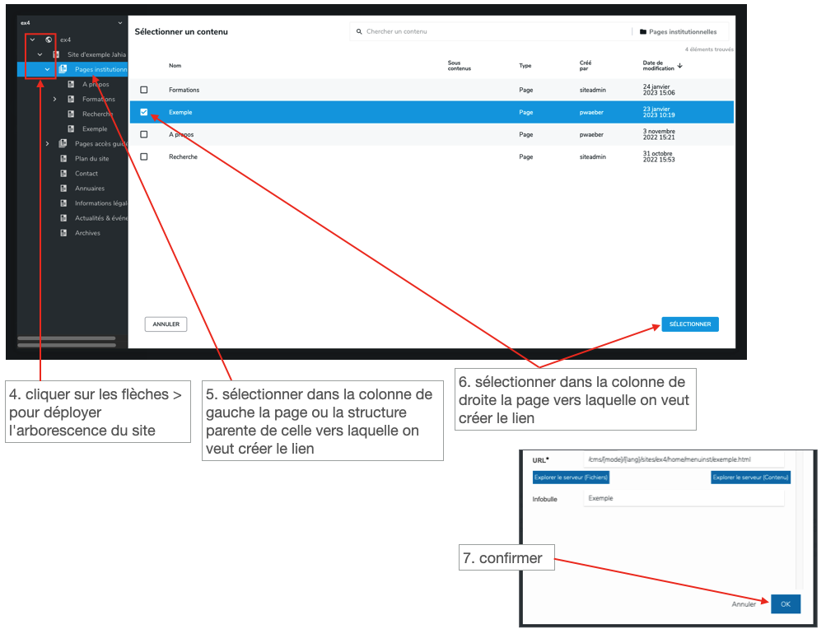Uncheck the Exemple row checkbox
The image size is (840, 629).
coord(144,112)
